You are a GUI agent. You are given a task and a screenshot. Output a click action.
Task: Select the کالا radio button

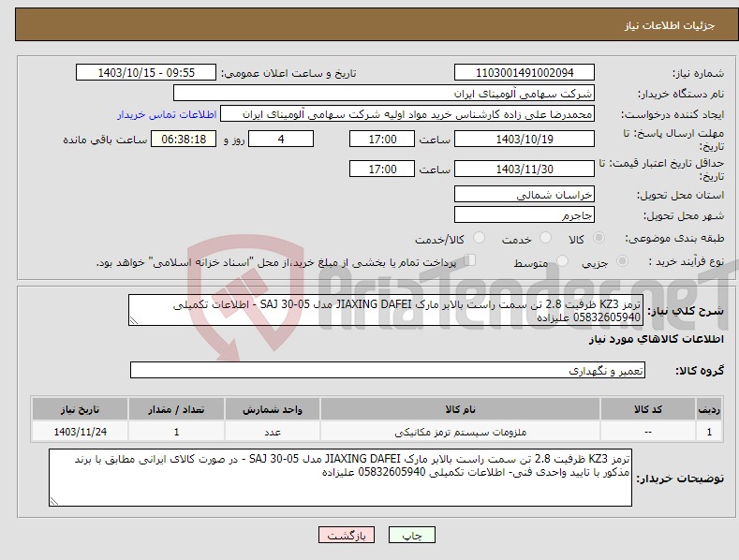tap(599, 238)
